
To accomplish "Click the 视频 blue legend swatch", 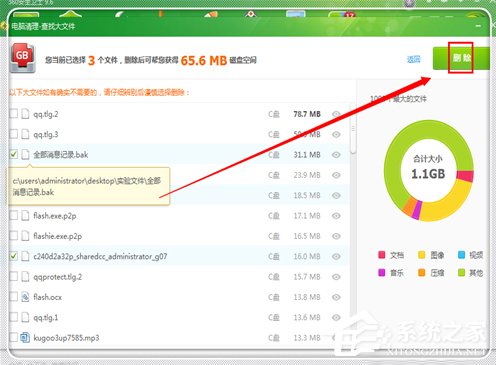I will coord(462,255).
